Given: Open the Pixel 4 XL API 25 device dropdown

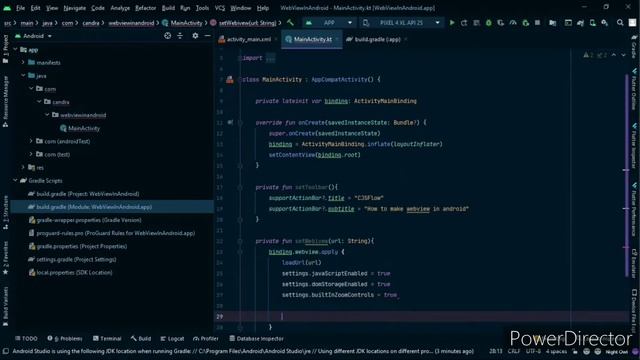Looking at the screenshot, I should (401, 23).
